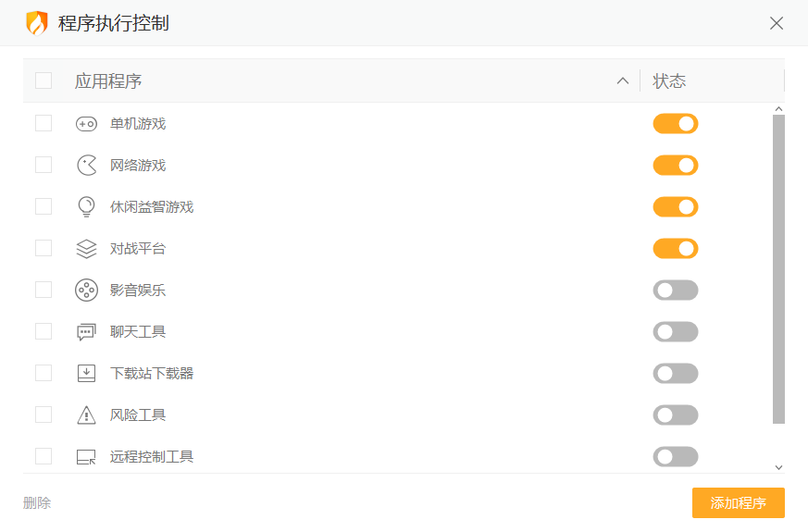Click the gamepad icon for 单机游戏
Screen dimensions: 808x532
pos(86,124)
